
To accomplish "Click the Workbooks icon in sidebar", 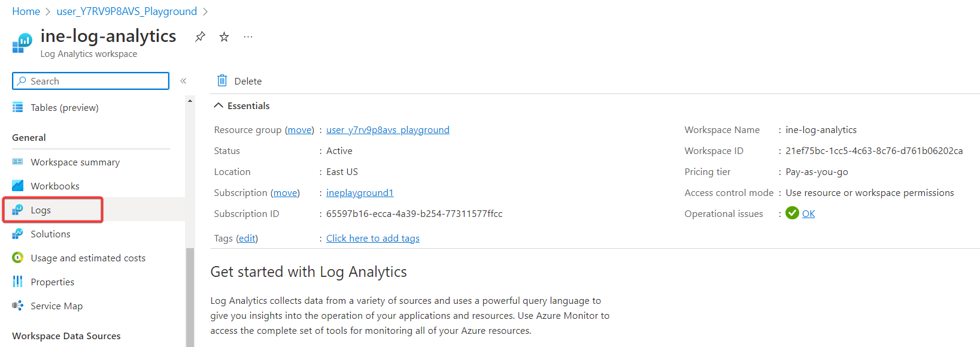I will tap(18, 186).
